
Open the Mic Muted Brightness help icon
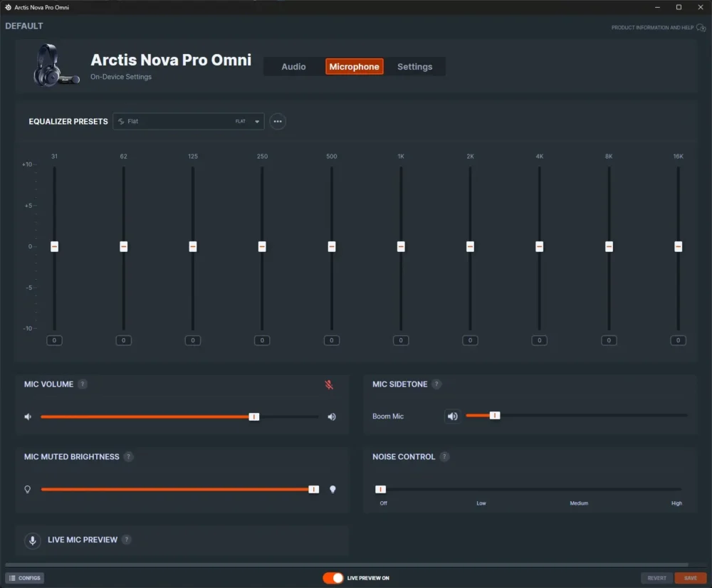(x=128, y=457)
